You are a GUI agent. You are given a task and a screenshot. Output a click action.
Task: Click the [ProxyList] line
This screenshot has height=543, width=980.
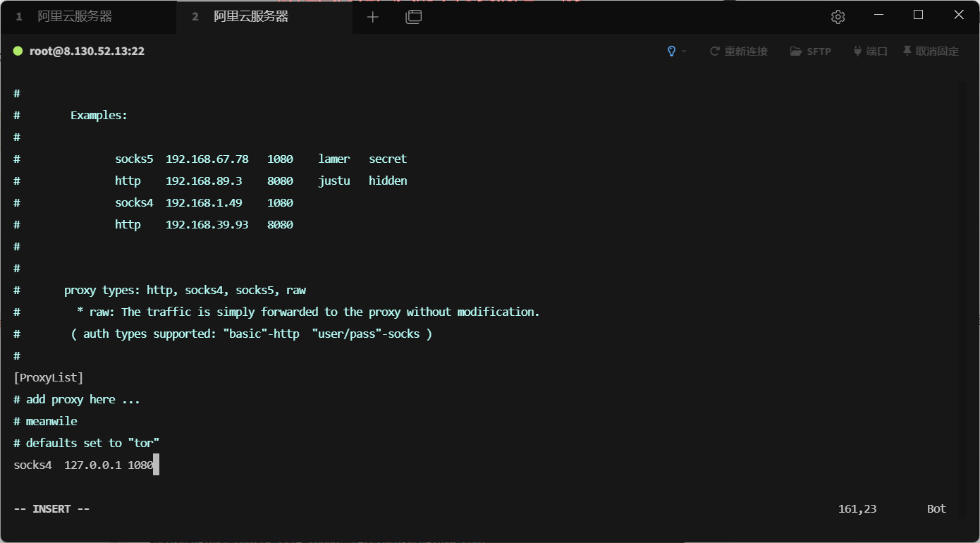click(49, 377)
